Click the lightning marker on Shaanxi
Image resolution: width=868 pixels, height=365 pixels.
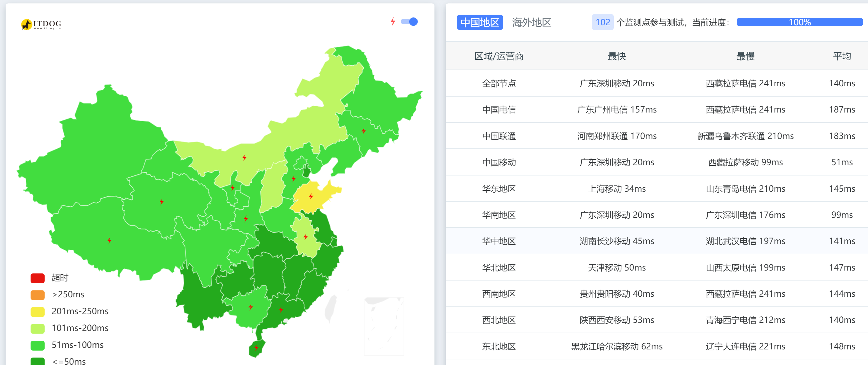pyautogui.click(x=246, y=219)
